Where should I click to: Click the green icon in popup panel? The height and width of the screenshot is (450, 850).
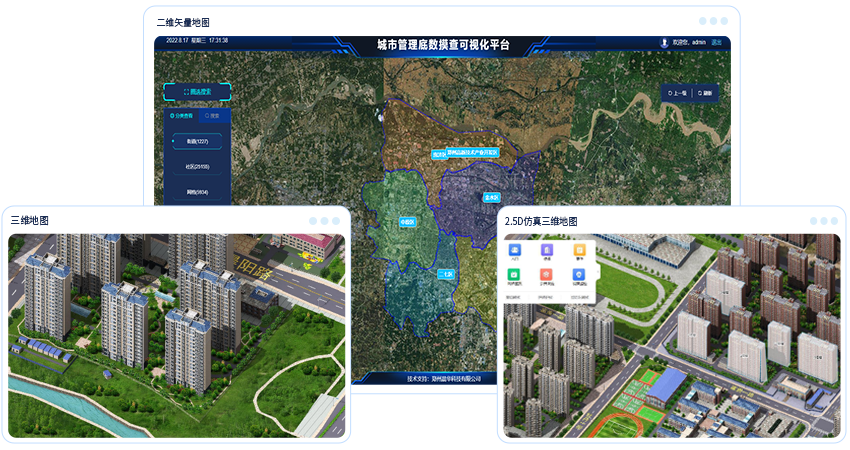(515, 274)
